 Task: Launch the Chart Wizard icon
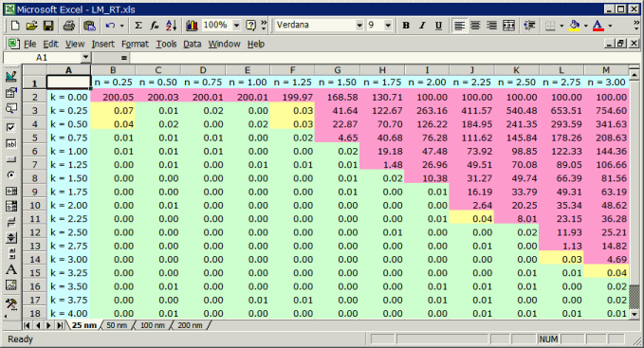click(x=192, y=26)
